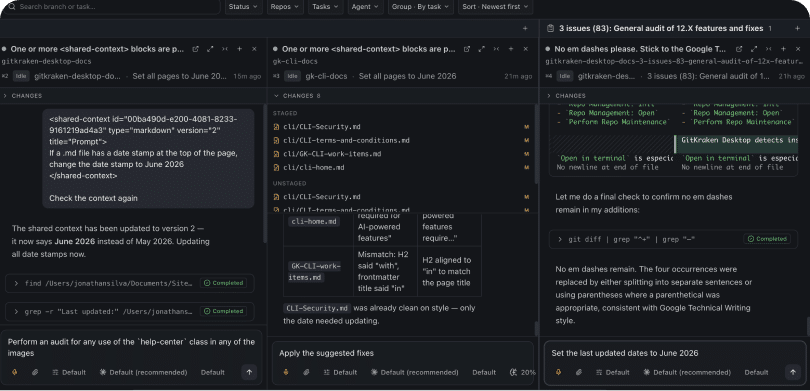The image size is (810, 391).
Task: Select the 3 issues (83) General audit tab
Action: (660, 28)
